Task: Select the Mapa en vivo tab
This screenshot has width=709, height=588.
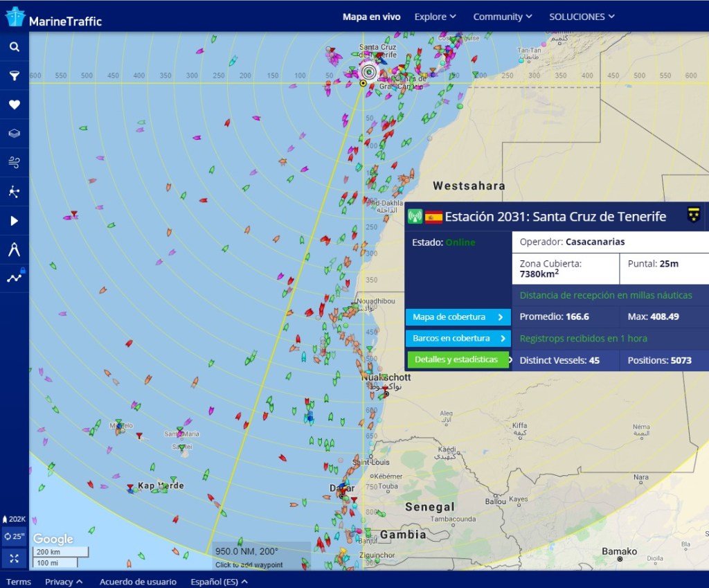Action: (x=371, y=17)
